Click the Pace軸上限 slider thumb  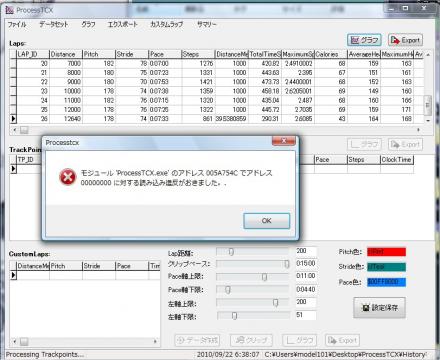tap(264, 277)
